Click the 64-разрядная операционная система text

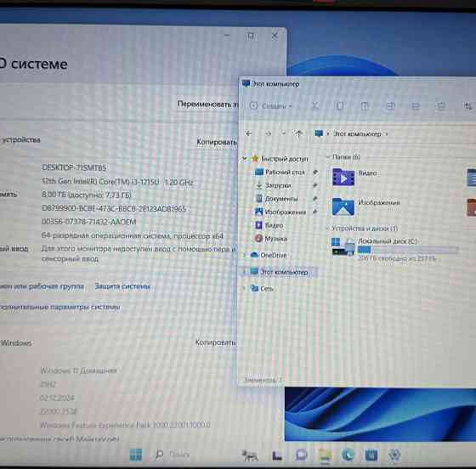tap(133, 235)
